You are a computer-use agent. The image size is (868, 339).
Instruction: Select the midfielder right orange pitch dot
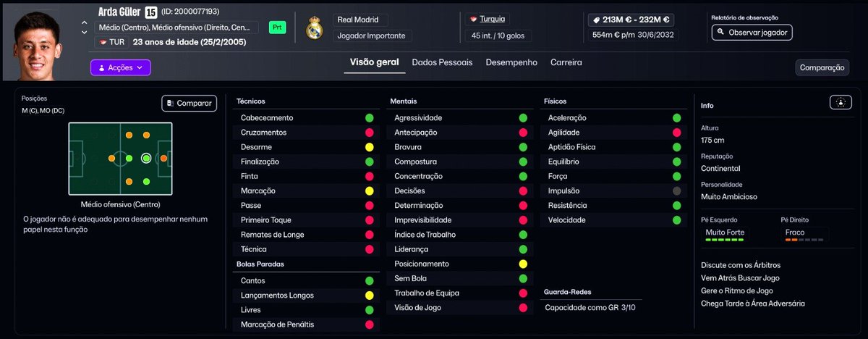click(129, 181)
